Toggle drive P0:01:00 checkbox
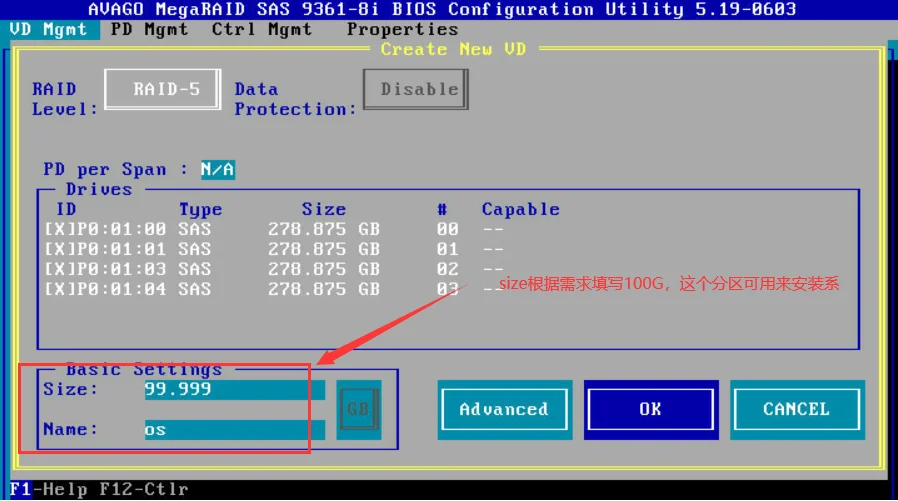This screenshot has height=501, width=898. (x=58, y=229)
